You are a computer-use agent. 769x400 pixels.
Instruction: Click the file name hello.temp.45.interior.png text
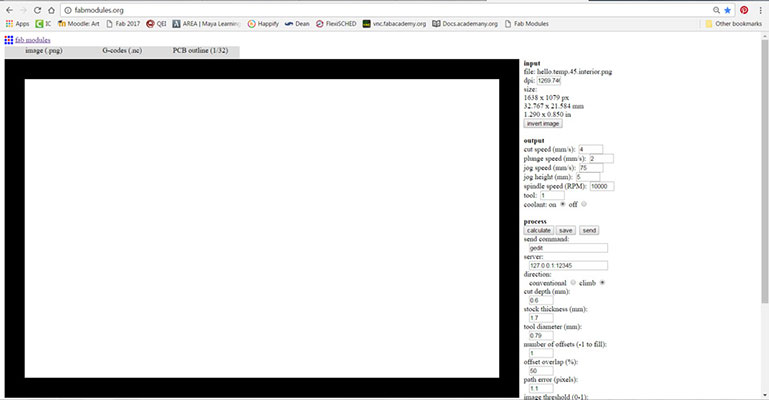(x=574, y=72)
